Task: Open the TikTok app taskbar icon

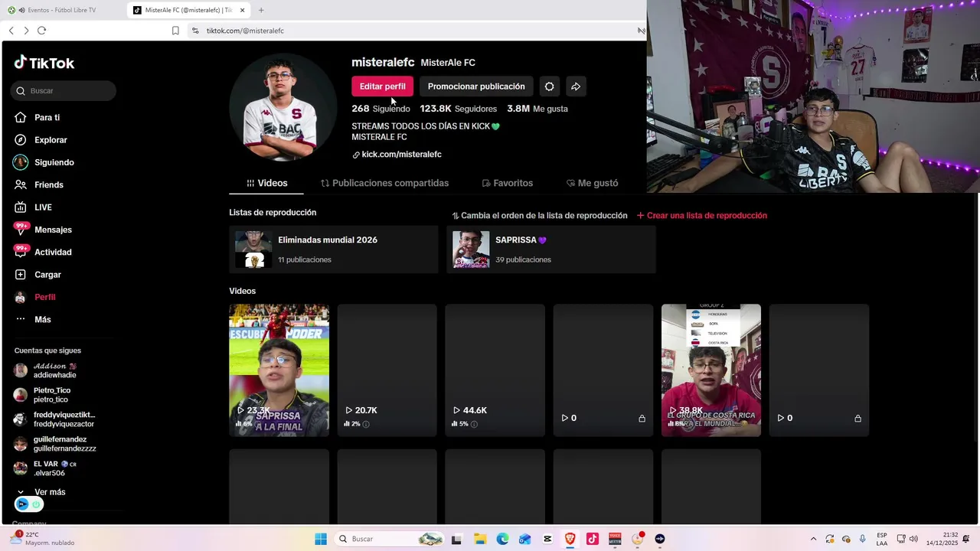Action: pyautogui.click(x=592, y=539)
